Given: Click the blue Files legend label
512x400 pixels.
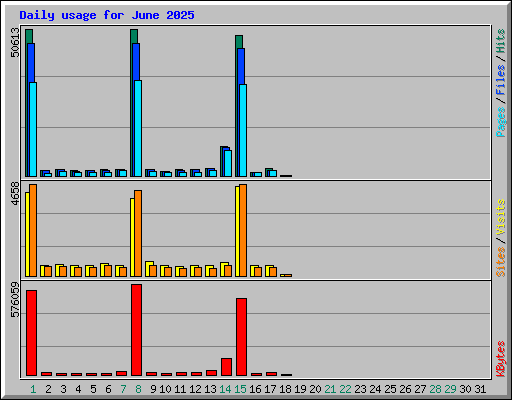Looking at the screenshot, I should point(500,79).
